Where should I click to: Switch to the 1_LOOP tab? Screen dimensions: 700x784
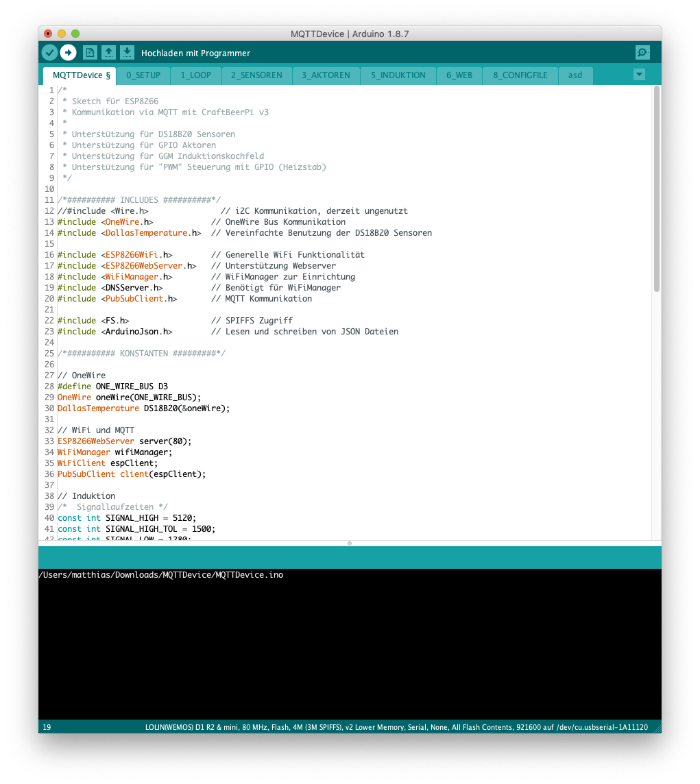196,75
